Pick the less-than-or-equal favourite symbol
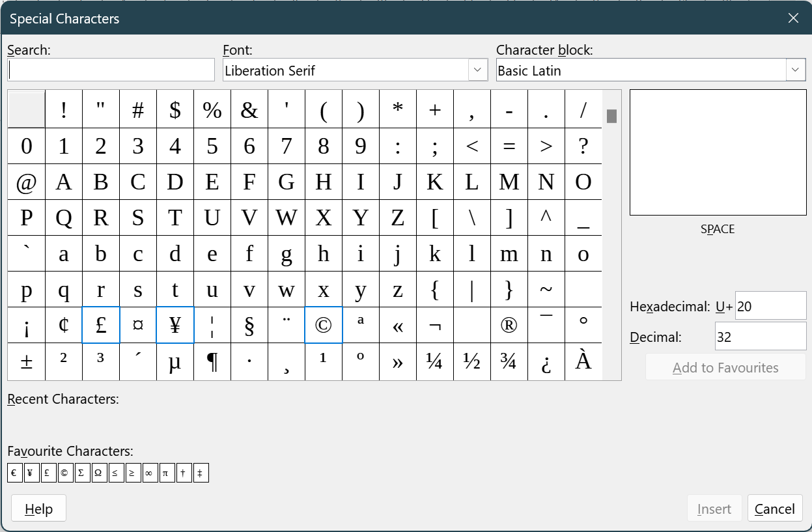The height and width of the screenshot is (532, 812). [115, 473]
